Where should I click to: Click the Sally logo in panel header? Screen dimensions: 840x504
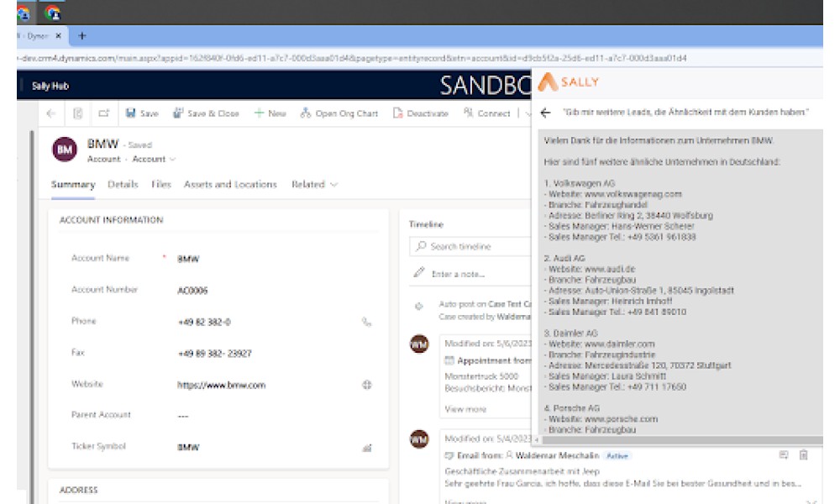(569, 82)
